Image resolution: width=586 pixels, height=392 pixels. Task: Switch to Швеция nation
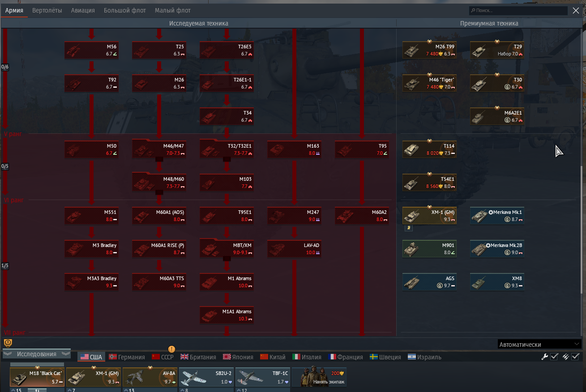(x=385, y=357)
